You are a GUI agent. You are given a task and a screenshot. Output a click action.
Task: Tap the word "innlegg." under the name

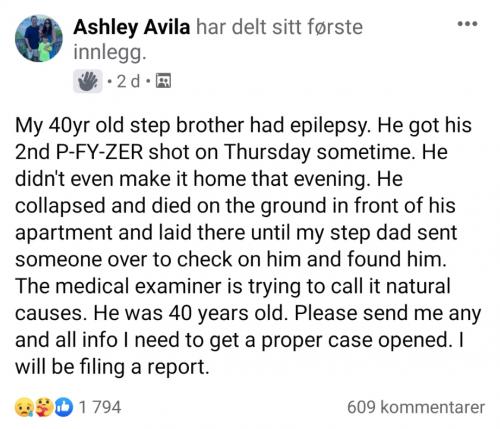(x=110, y=53)
